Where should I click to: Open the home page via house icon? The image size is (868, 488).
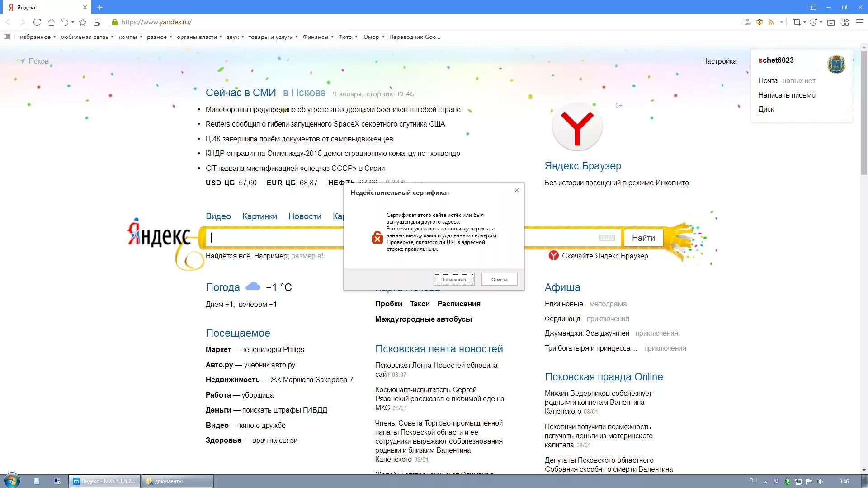click(52, 22)
